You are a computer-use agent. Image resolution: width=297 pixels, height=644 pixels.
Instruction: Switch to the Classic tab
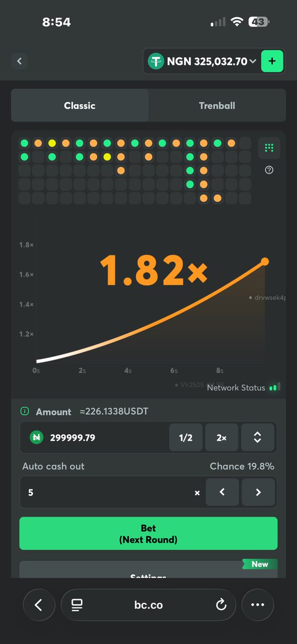pyautogui.click(x=79, y=106)
